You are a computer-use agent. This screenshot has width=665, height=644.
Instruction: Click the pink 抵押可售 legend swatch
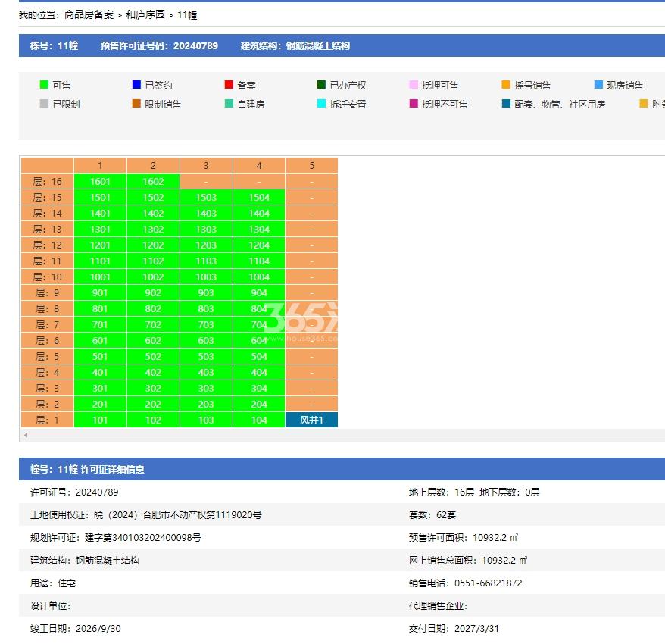414,85
